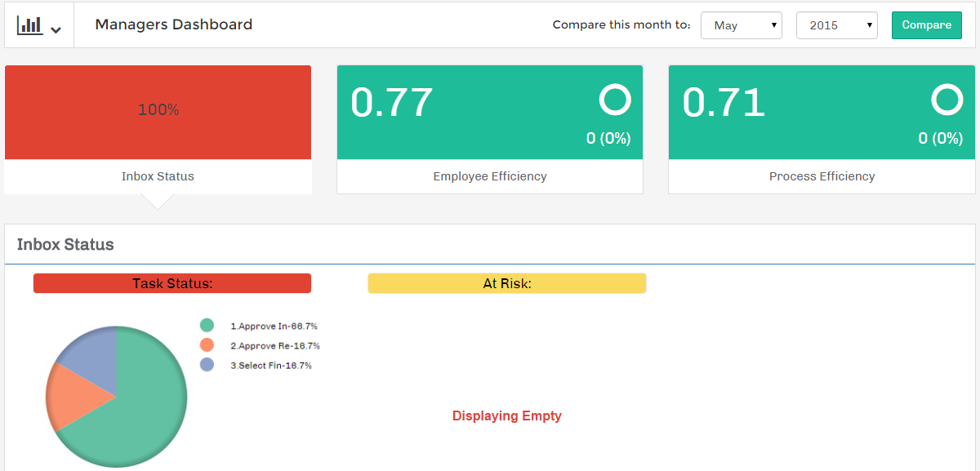Click the yellow At Risk header bar

(x=507, y=283)
